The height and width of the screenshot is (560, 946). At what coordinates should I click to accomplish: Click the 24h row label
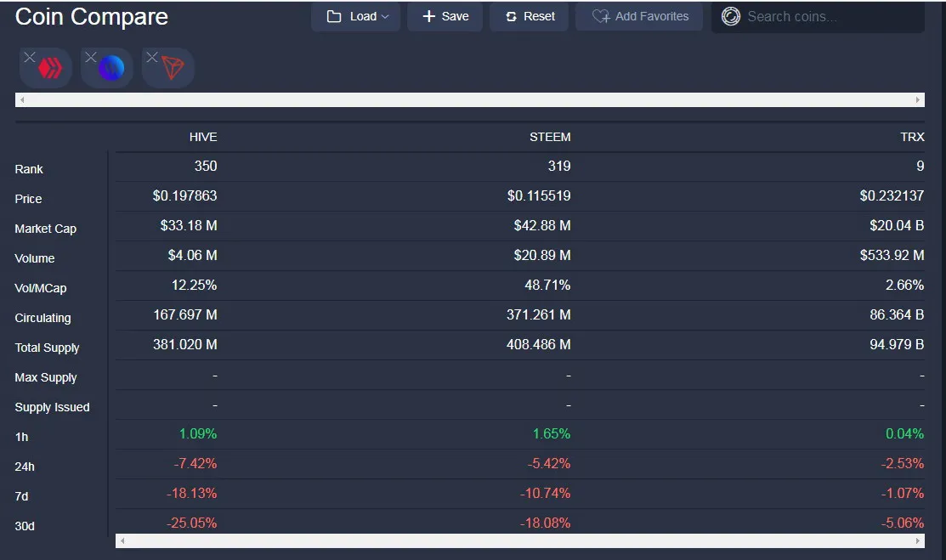(x=25, y=467)
